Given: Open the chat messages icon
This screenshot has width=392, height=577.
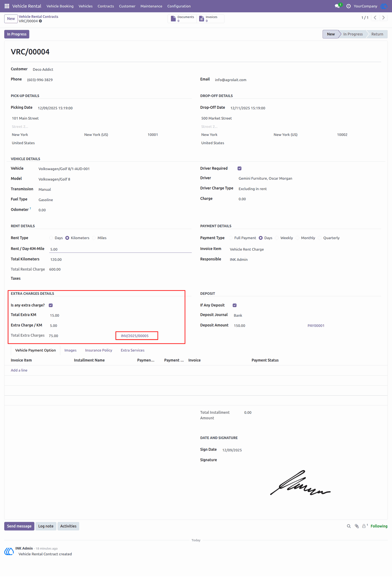Looking at the screenshot, I should tap(337, 6).
